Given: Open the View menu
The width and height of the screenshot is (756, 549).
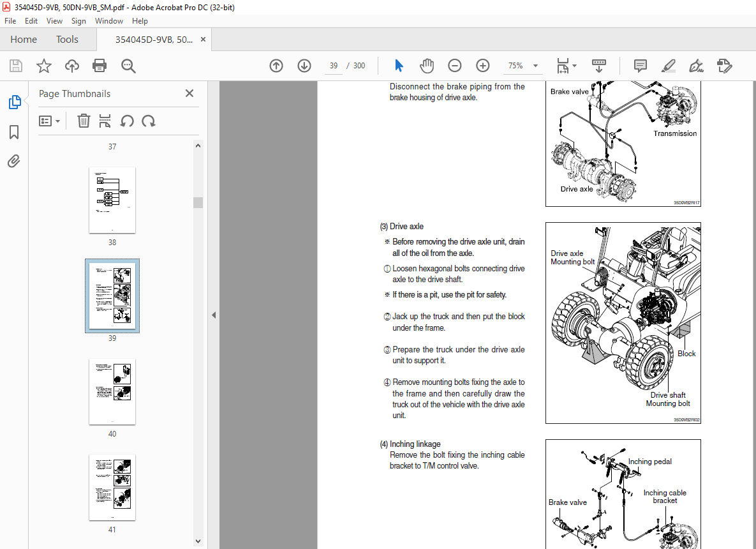Looking at the screenshot, I should pos(54,21).
